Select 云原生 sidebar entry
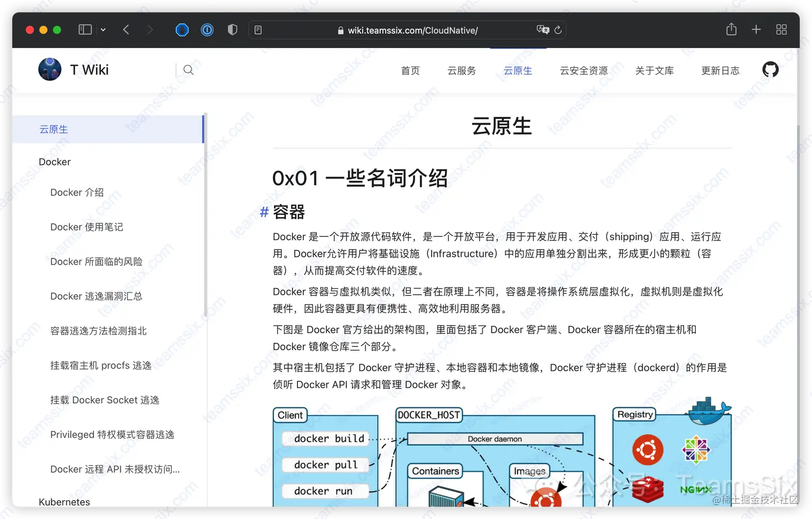Screen dimensions: 812x519 pos(108,129)
